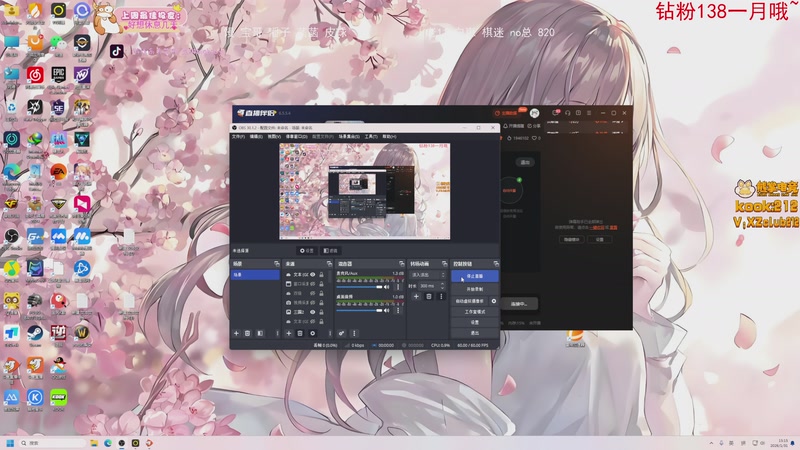Click the connecting button in companion window
Image resolution: width=800 pixels, height=450 pixels.
pyautogui.click(x=519, y=304)
